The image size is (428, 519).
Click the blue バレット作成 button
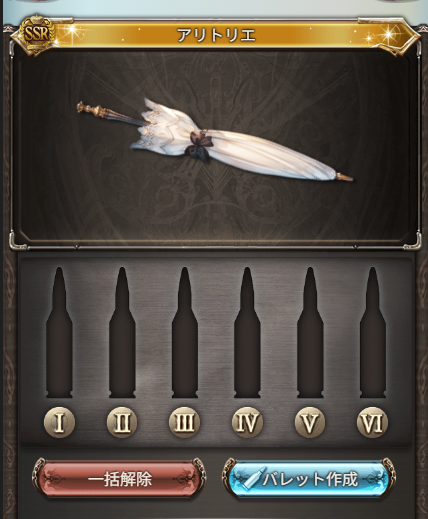point(309,479)
